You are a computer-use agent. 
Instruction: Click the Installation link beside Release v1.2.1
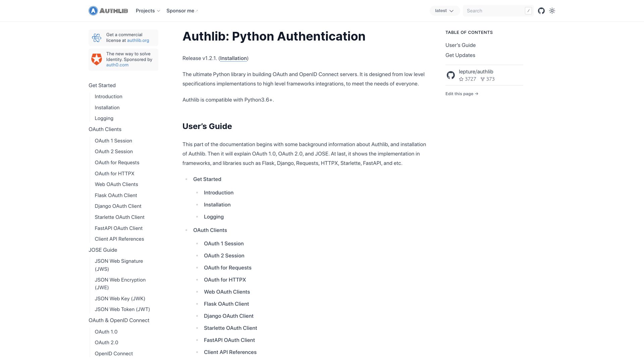click(x=233, y=58)
